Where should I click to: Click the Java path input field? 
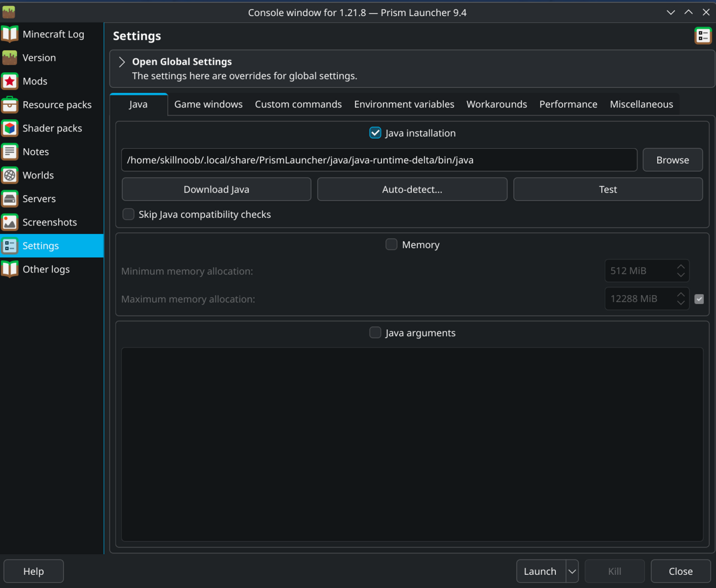click(x=379, y=160)
